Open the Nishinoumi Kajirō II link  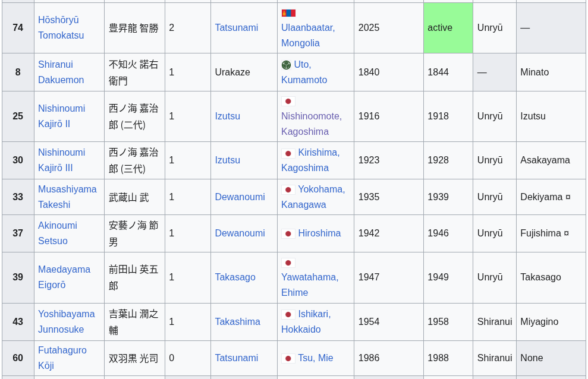[61, 116]
